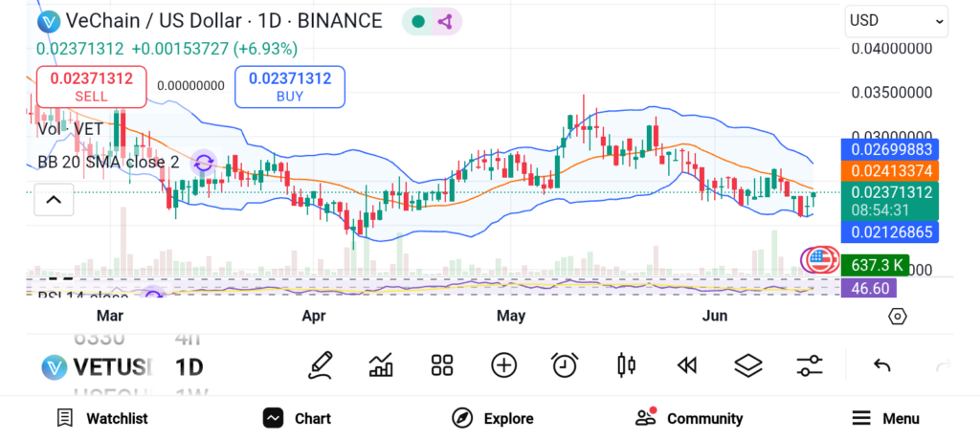Click the green 0.02371312 current price label

[x=889, y=201]
